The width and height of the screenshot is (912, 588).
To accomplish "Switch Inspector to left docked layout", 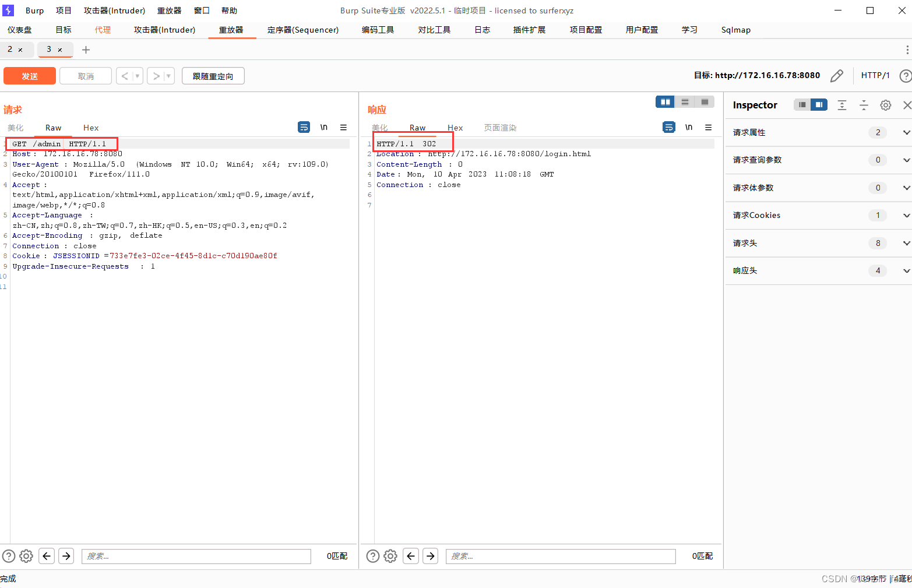I will pos(802,105).
